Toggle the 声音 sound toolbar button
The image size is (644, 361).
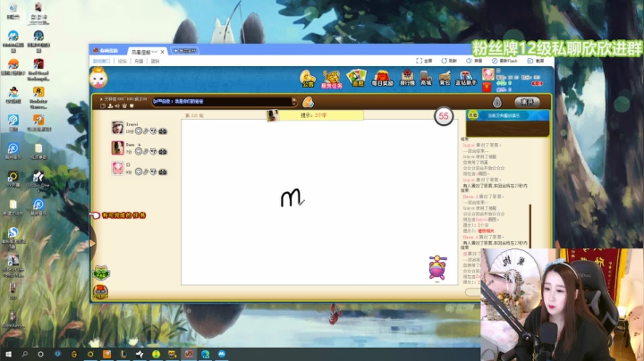point(474,61)
